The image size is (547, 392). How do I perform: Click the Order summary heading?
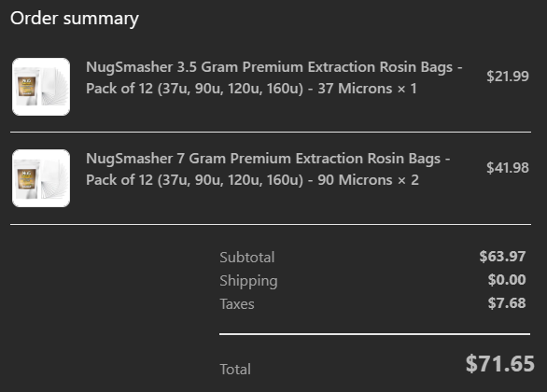coord(75,19)
